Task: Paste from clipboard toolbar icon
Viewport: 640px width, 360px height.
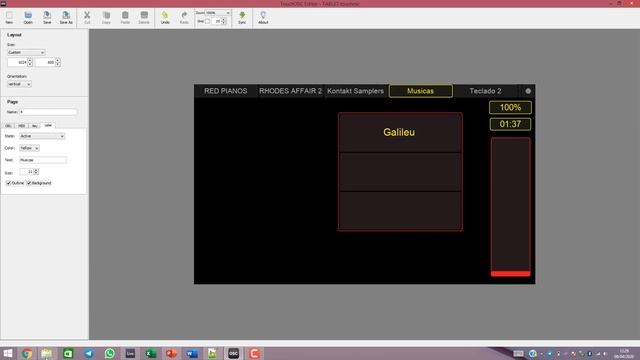Action: click(125, 18)
